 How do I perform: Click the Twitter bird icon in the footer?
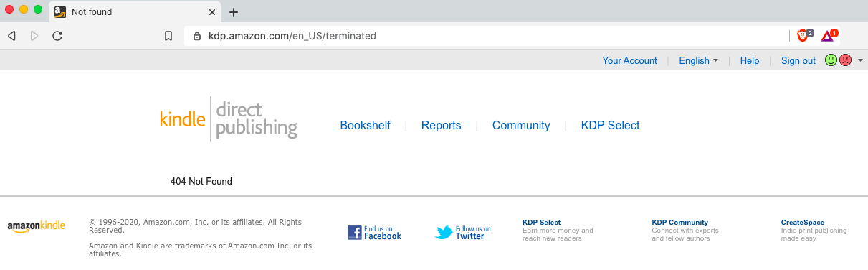tap(444, 233)
